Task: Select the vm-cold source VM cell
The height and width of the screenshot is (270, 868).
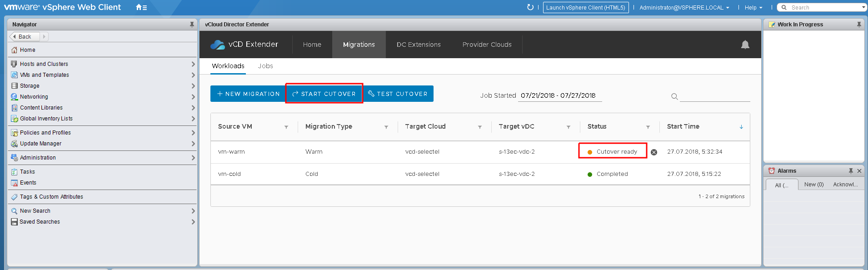Action: pyautogui.click(x=229, y=174)
